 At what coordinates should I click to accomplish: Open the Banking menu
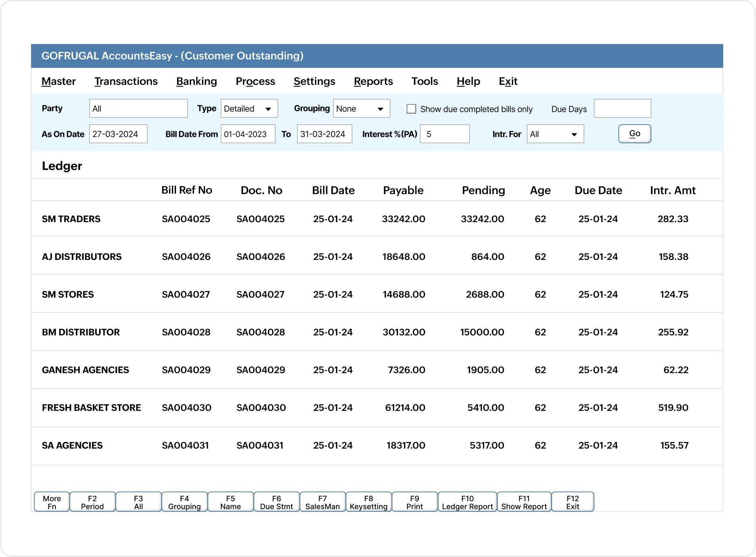[196, 81]
